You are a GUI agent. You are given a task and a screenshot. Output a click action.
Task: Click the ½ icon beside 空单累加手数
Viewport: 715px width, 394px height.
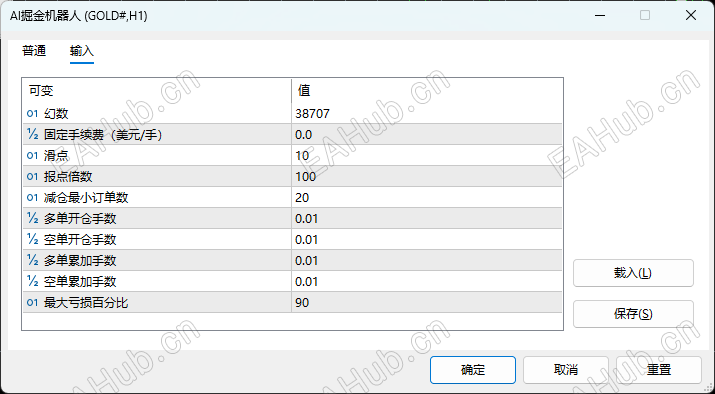click(x=32, y=281)
